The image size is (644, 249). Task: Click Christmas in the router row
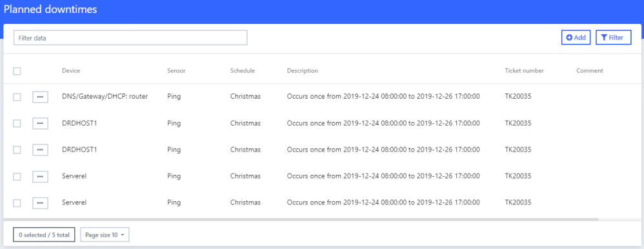click(245, 97)
